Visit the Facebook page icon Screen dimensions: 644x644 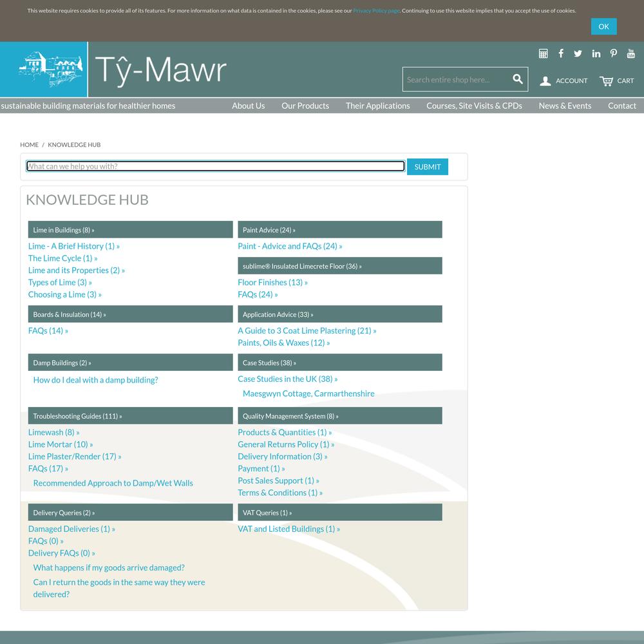561,53
